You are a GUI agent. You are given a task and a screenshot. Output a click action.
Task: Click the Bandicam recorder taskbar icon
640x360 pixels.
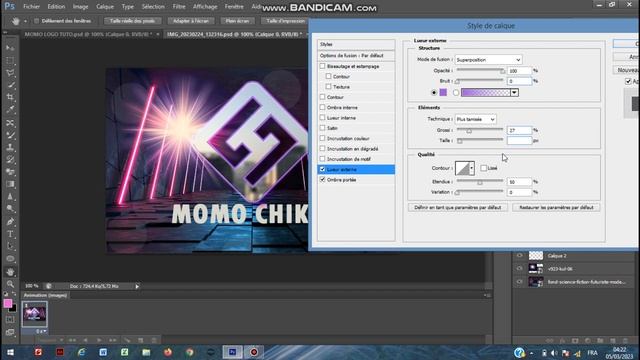254,352
